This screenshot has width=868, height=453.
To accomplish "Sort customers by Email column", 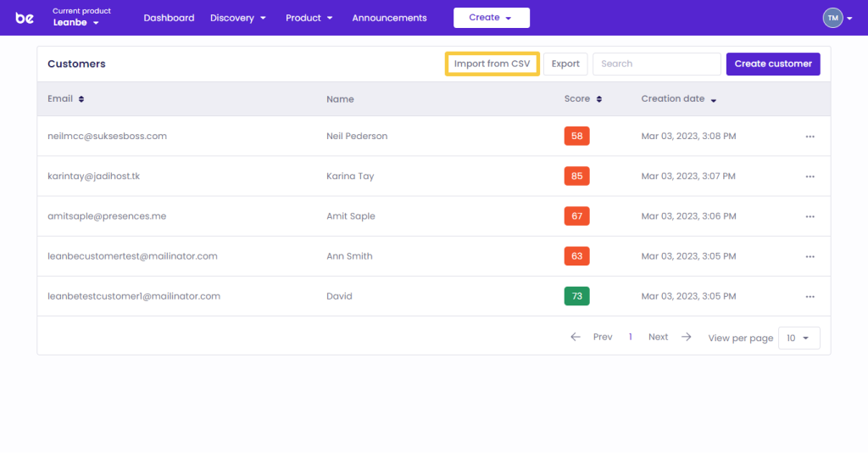I will 81,99.
